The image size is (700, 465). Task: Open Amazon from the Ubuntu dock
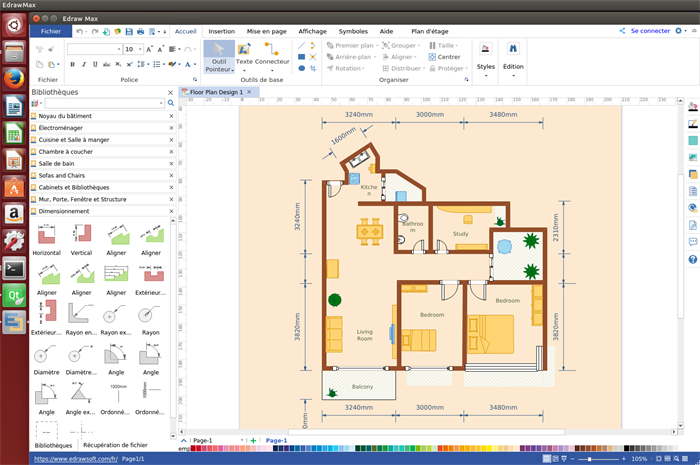14,214
